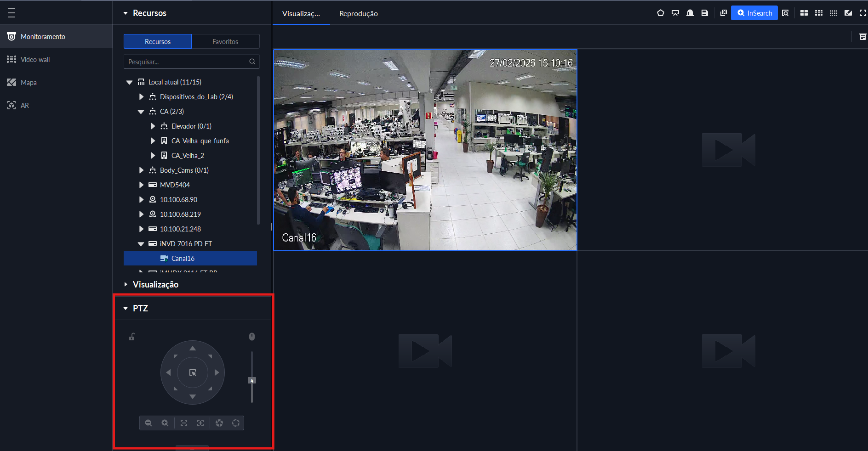The width and height of the screenshot is (868, 451).
Task: Toggle the PTZ lock icon
Action: click(x=132, y=337)
